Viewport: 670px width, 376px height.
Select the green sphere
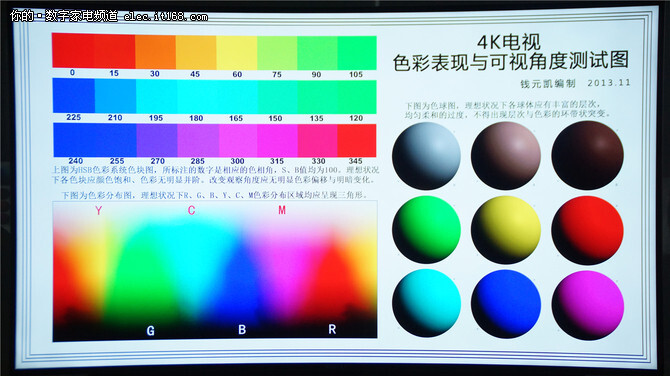pyautogui.click(x=426, y=229)
